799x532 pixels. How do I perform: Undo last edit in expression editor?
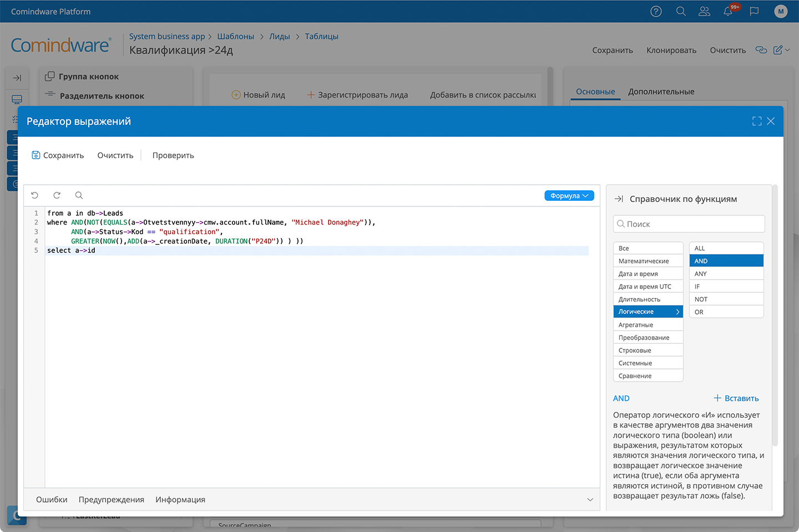click(x=34, y=195)
